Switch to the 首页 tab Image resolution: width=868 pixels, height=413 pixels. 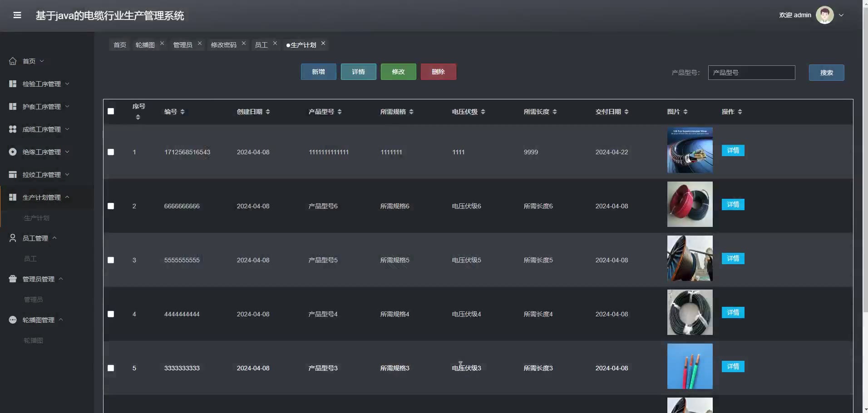pyautogui.click(x=120, y=45)
